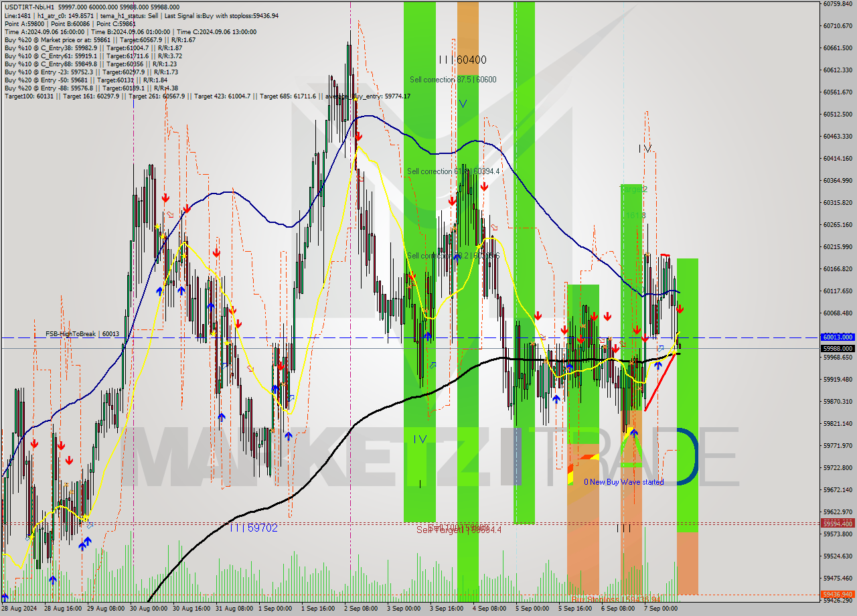
Task: Select 'Sell correction 61.8 | 60394.4' label
Action: (x=454, y=171)
